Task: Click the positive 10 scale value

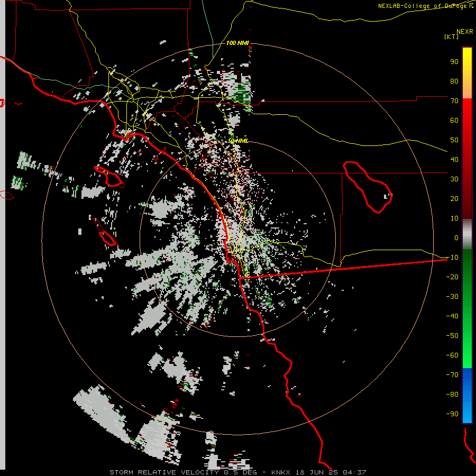Action: pos(454,218)
